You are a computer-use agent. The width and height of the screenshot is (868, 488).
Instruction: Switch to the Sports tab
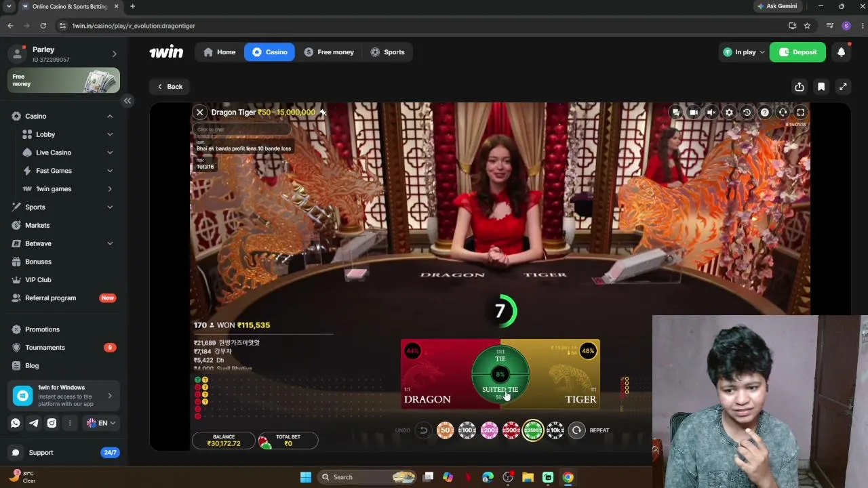(387, 52)
